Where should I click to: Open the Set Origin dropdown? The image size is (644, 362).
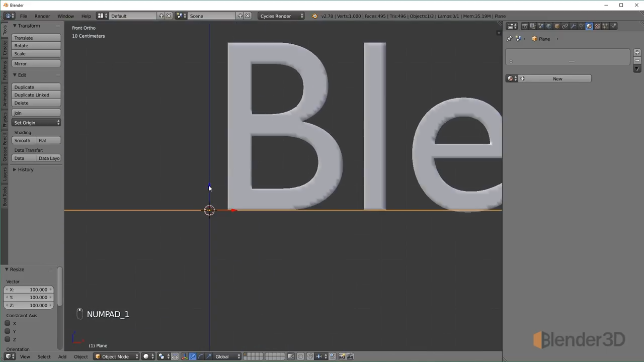(36, 123)
